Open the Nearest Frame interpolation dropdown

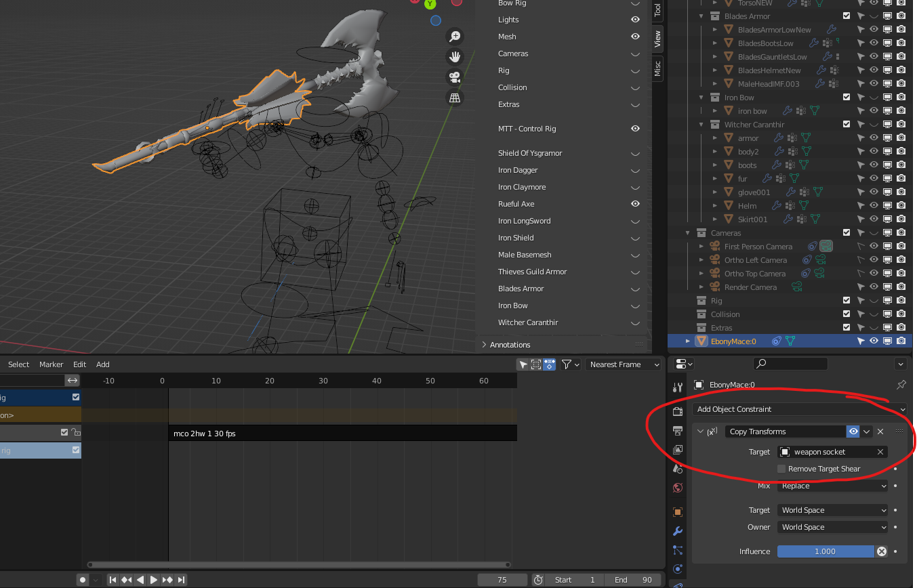pyautogui.click(x=623, y=364)
